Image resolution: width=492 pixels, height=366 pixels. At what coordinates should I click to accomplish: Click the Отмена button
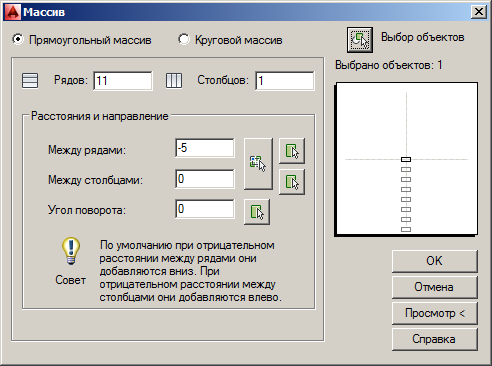tap(435, 287)
